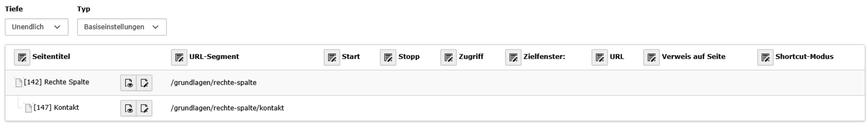Open the Tiefe dropdown showing Unendlich
Viewport: 868px width, 132px height.
click(37, 27)
